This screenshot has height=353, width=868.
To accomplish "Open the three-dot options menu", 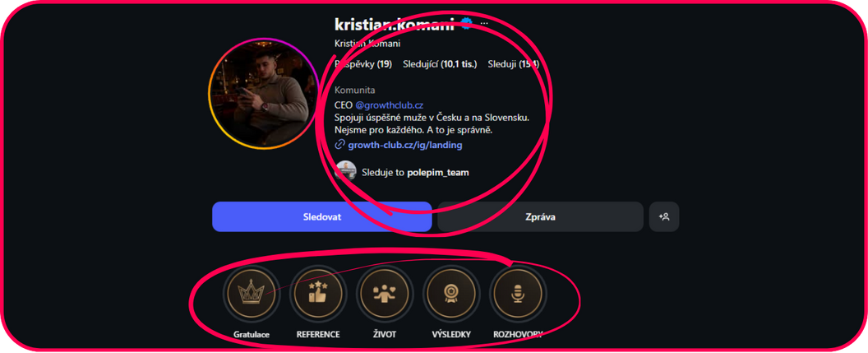I will [x=484, y=23].
